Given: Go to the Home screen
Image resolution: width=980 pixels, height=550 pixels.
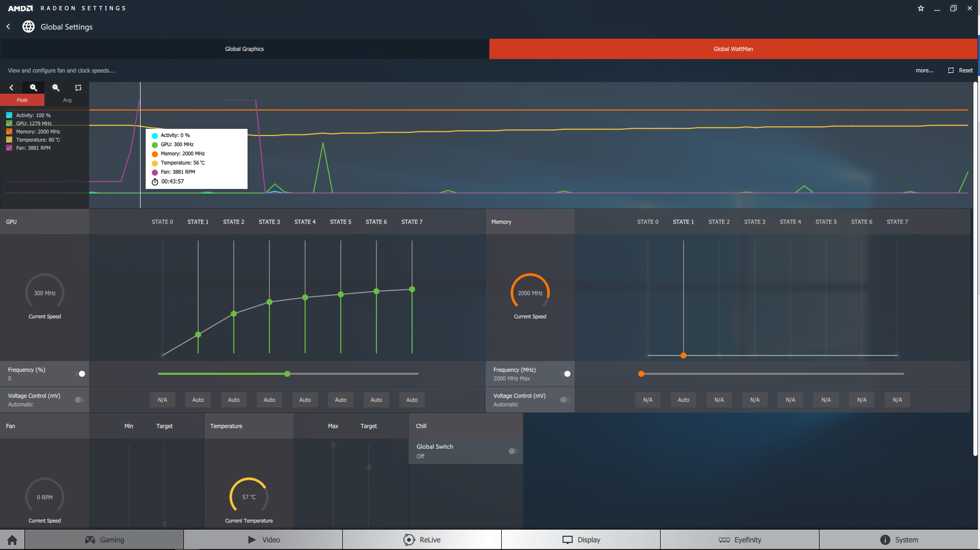Looking at the screenshot, I should click(x=12, y=540).
